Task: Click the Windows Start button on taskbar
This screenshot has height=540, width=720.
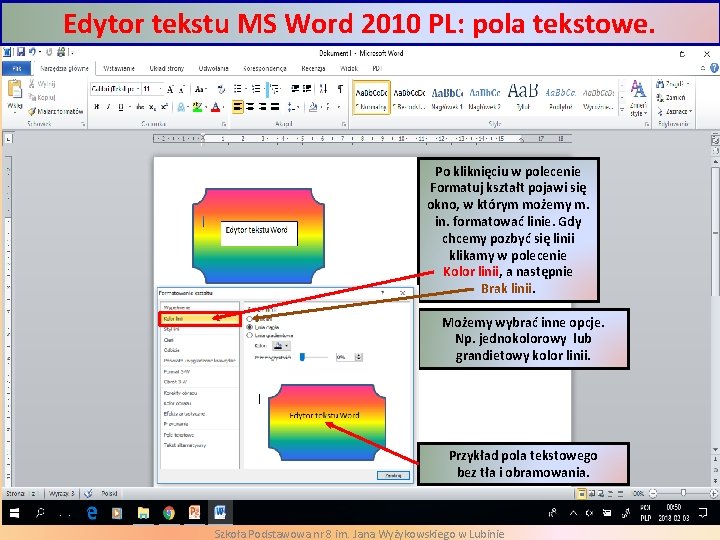Action: click(x=14, y=512)
